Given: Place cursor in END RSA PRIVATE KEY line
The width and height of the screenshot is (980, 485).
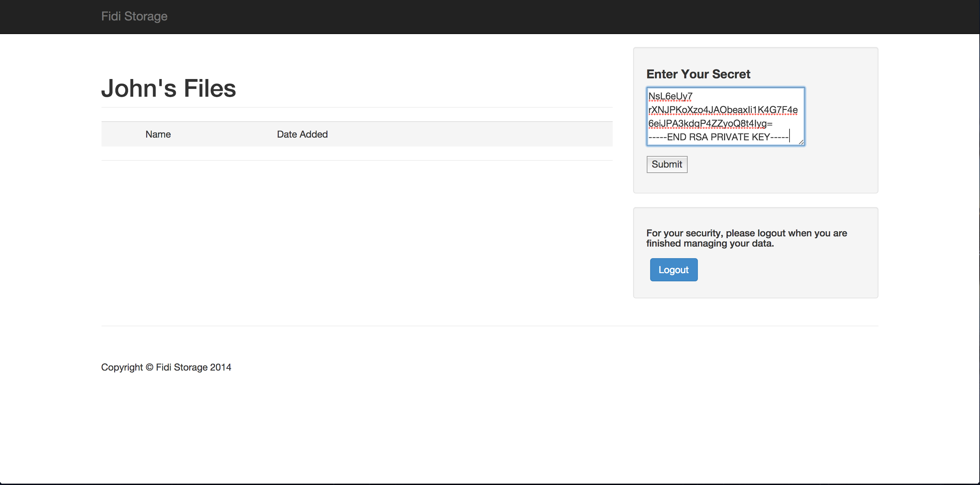Looking at the screenshot, I should [x=718, y=137].
